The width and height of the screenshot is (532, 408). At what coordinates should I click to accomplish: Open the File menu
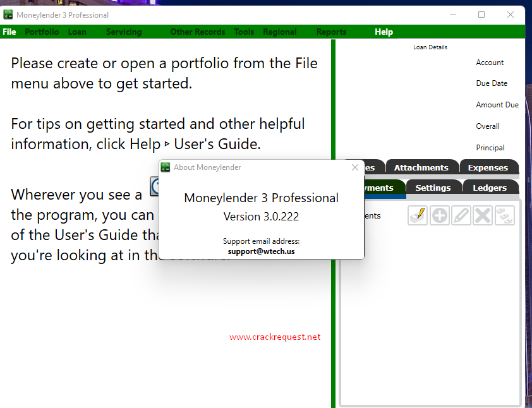coord(9,32)
